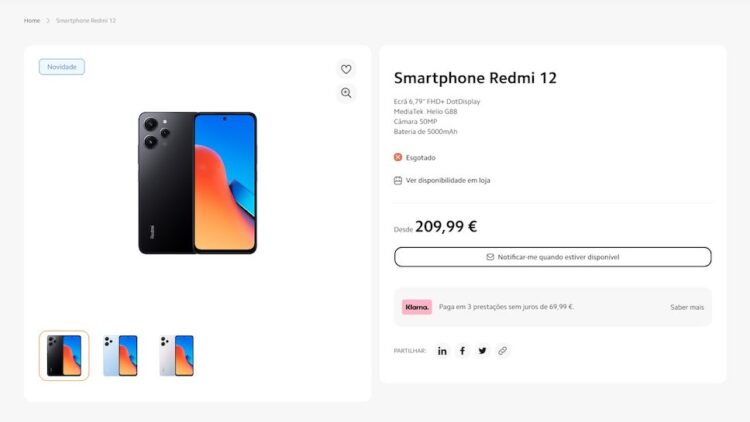750x422 pixels.
Task: Click the red Esgotado status icon
Action: coord(397,157)
